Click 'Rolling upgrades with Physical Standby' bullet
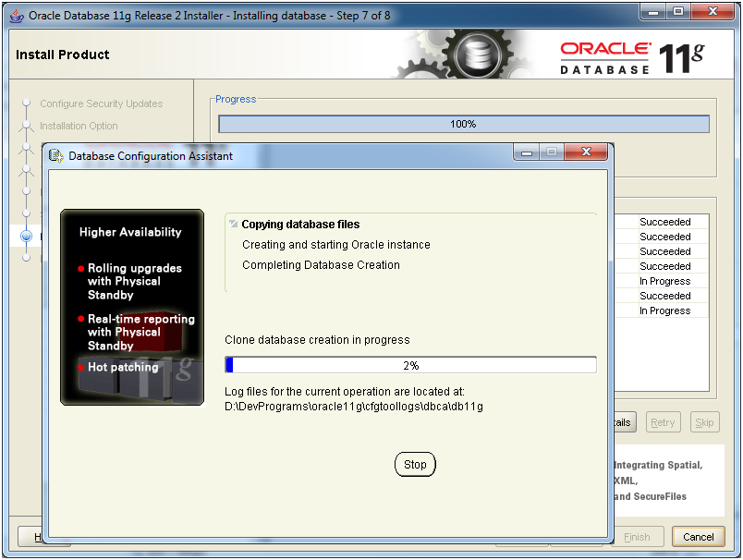This screenshot has width=743, height=560. [135, 282]
